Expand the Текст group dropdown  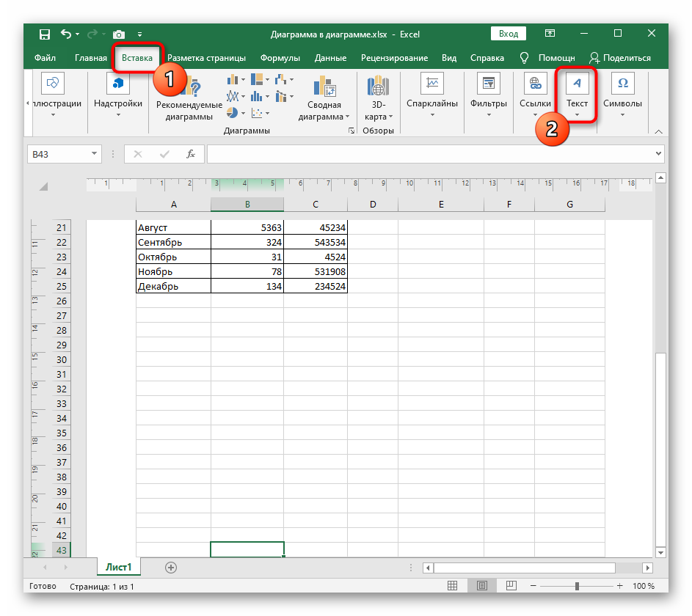click(x=577, y=114)
